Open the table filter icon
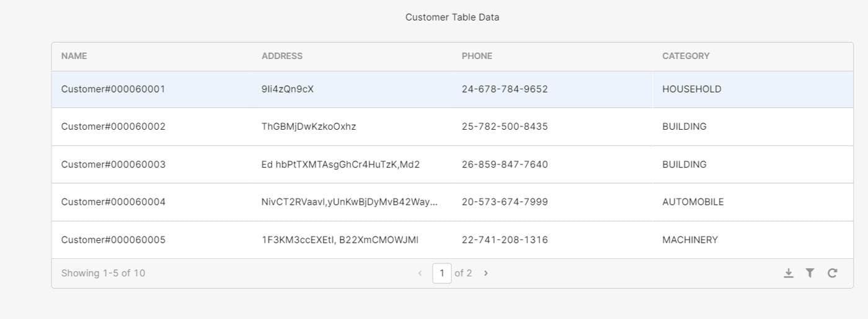 [810, 273]
